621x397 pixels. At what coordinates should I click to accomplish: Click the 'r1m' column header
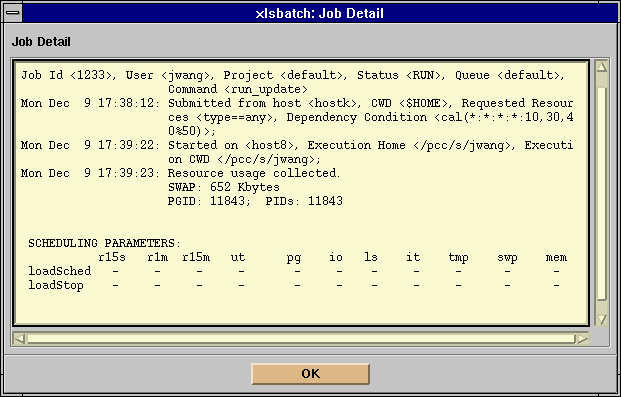point(158,257)
